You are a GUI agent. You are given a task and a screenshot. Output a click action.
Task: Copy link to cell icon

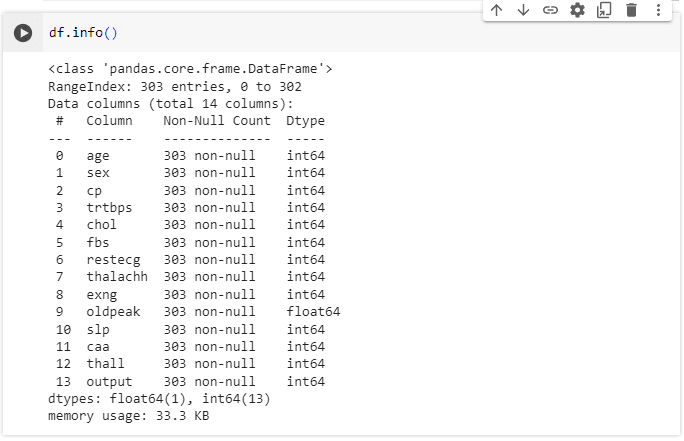[551, 10]
